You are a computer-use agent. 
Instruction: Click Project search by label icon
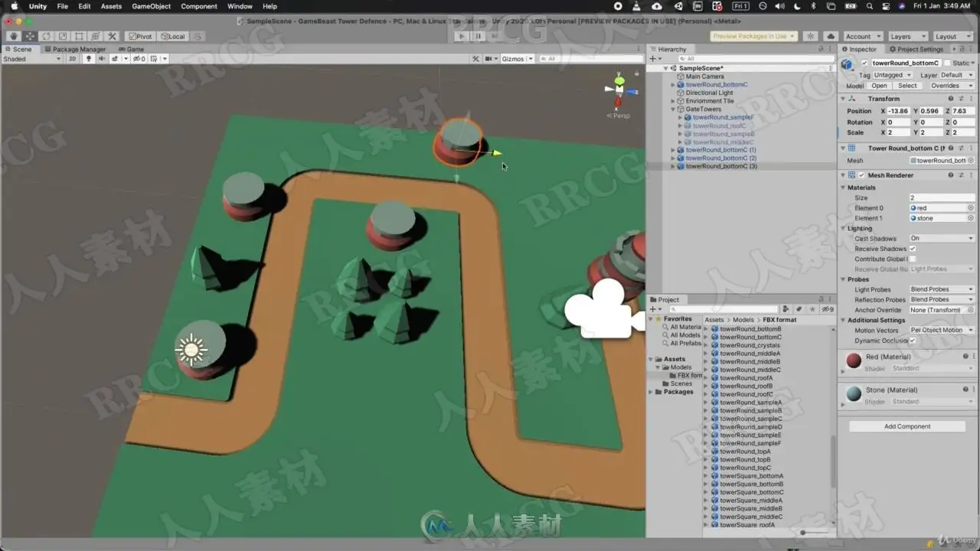(x=799, y=309)
